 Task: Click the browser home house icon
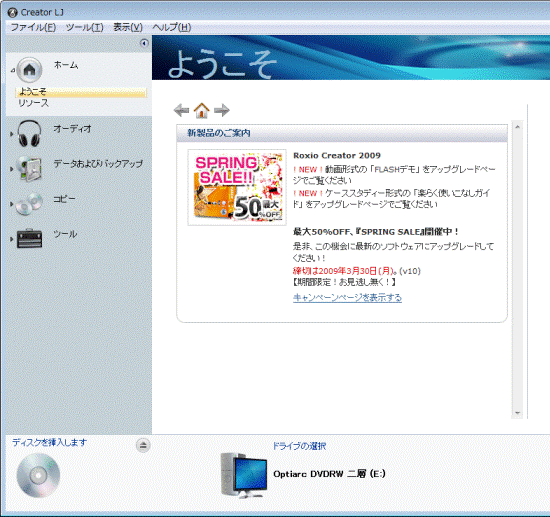(x=202, y=110)
